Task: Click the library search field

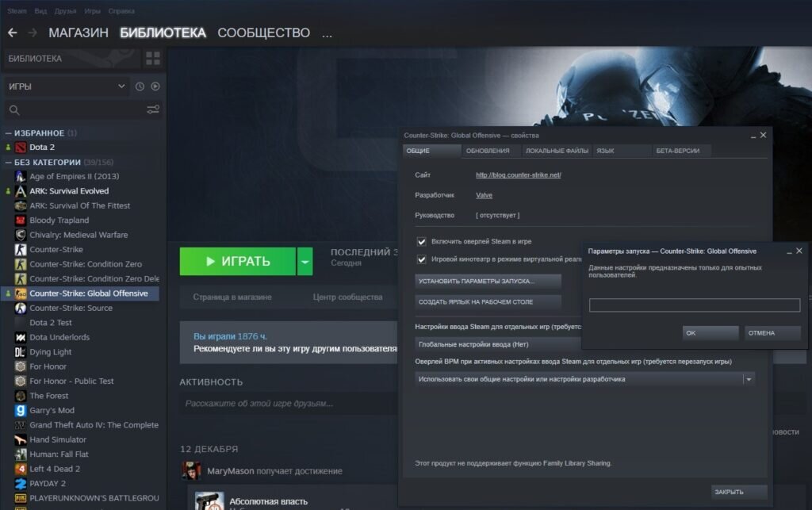Action: tap(82, 109)
